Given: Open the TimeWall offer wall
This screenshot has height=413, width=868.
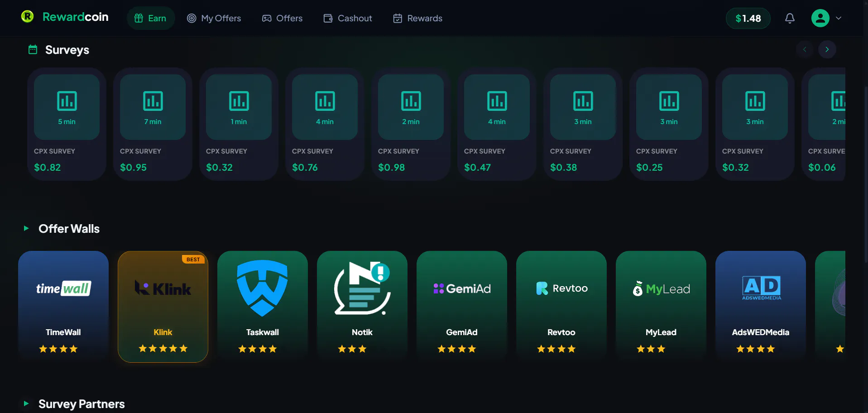Looking at the screenshot, I should tap(63, 307).
